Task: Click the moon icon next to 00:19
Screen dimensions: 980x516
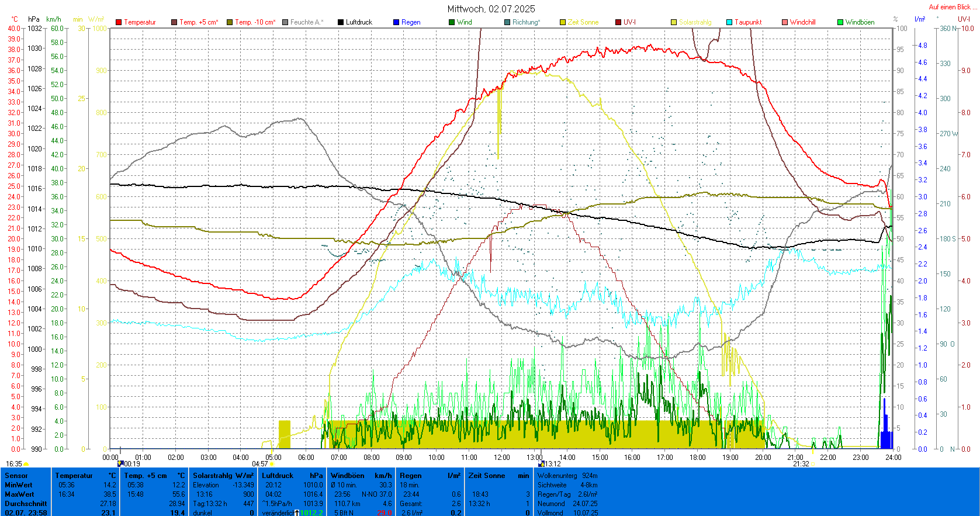Action: [x=120, y=463]
